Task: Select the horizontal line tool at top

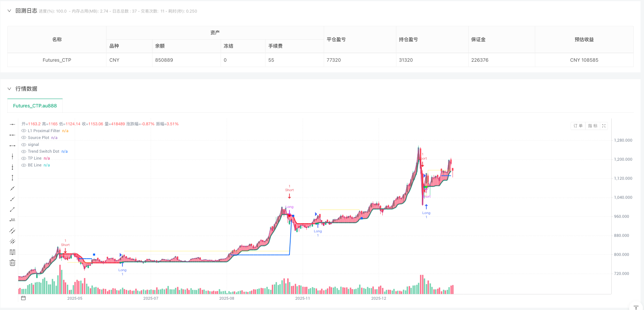Action: pos(13,124)
